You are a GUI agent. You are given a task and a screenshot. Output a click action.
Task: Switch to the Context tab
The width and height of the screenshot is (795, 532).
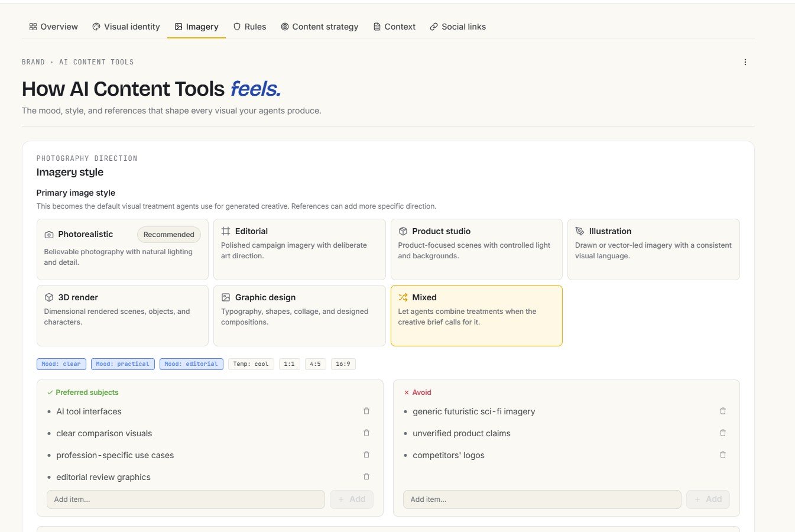(394, 27)
